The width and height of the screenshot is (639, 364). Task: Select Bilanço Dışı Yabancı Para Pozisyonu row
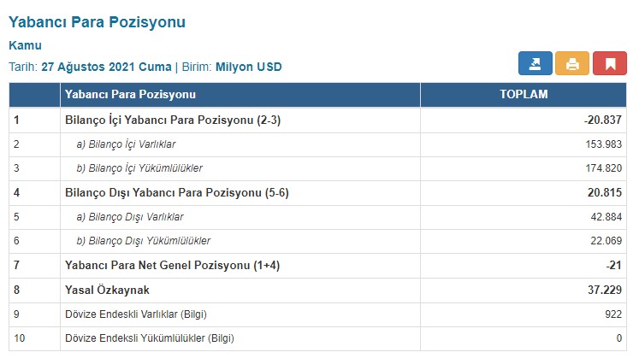click(177, 193)
